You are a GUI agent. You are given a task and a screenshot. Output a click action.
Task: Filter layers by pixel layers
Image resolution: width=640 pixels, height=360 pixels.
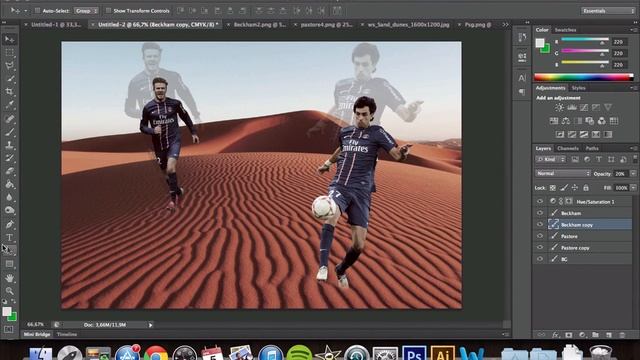(575, 160)
